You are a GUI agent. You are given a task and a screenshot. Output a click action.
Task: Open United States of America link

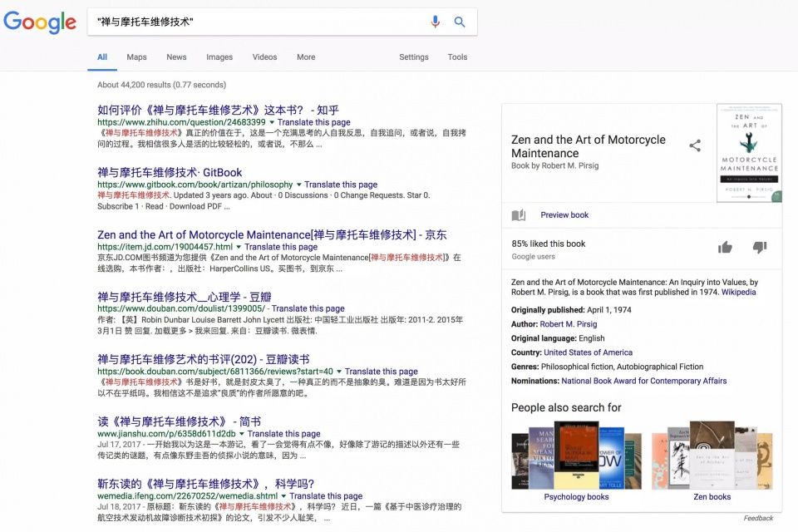point(589,352)
